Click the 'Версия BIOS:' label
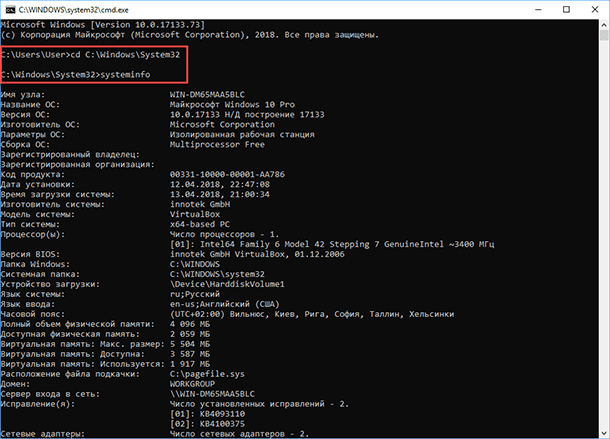Screen dimensions: 610x439 click(x=30, y=255)
